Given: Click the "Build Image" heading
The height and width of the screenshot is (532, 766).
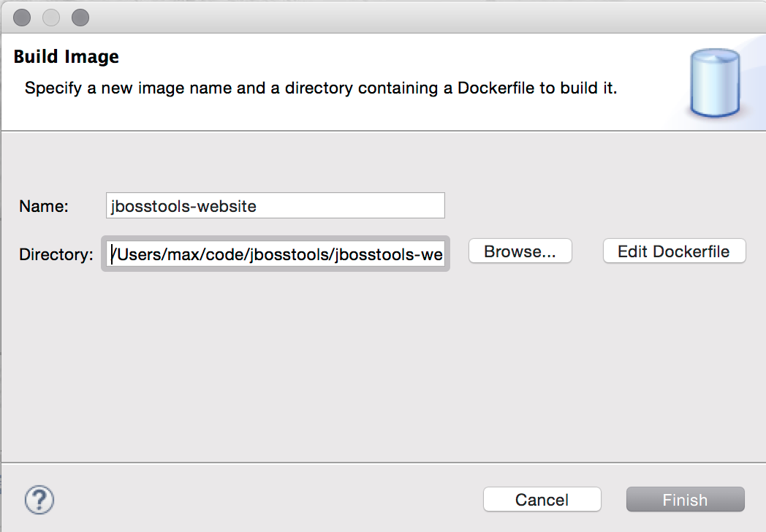Looking at the screenshot, I should 67,57.
